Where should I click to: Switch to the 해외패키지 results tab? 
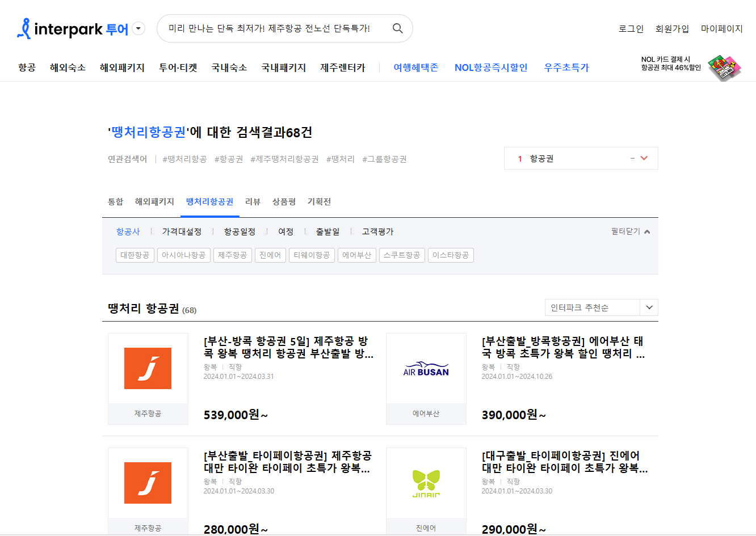(x=154, y=202)
